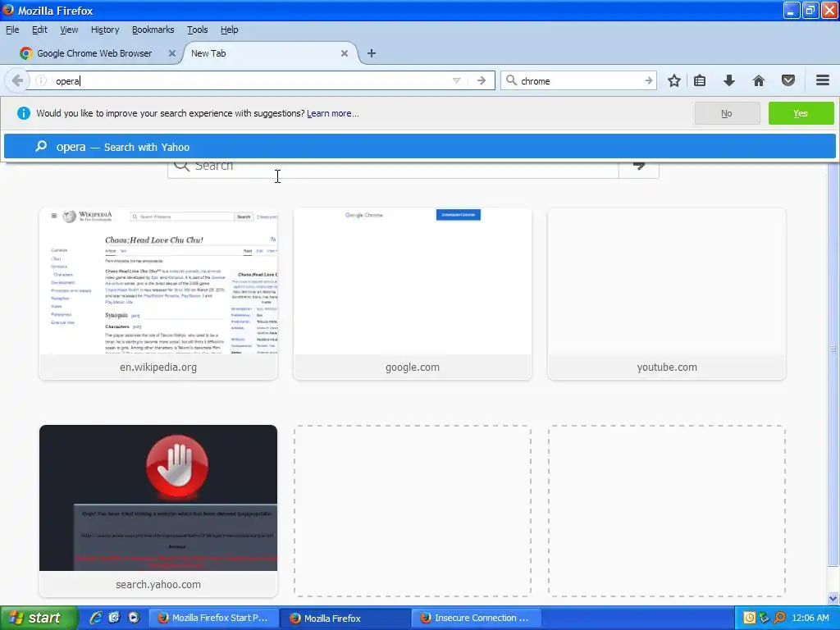Open the Help menu
The height and width of the screenshot is (630, 840).
click(x=230, y=30)
